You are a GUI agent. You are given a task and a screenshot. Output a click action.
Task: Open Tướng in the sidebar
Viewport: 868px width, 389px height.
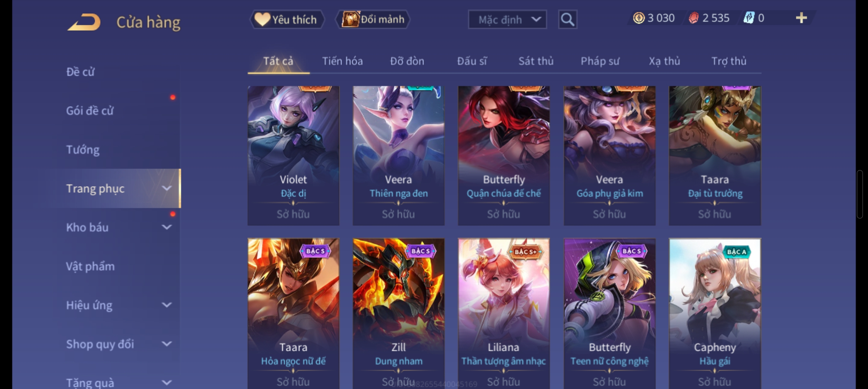coord(83,149)
